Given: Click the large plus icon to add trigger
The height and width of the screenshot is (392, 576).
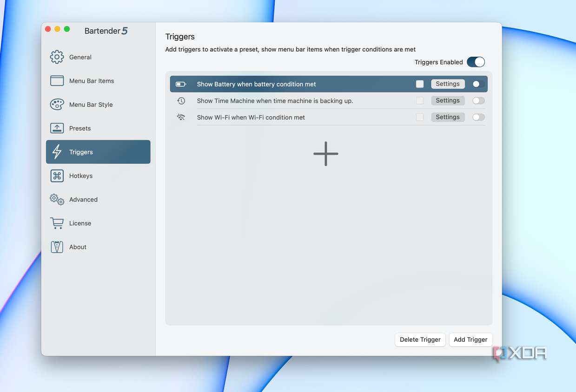Looking at the screenshot, I should [326, 154].
